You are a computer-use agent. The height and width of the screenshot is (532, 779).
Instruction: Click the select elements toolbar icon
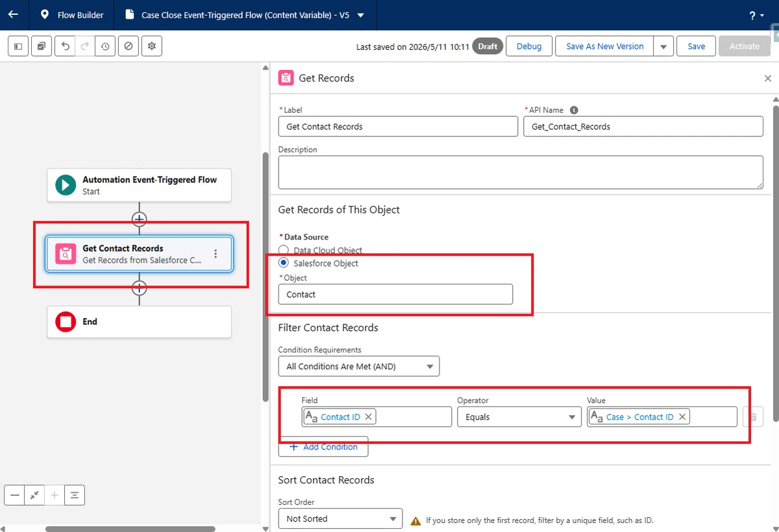(41, 46)
